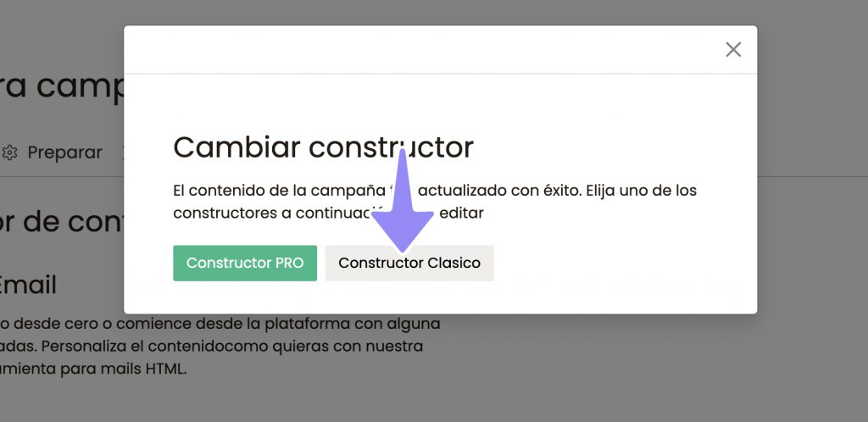Click the "or de cont" section heading

61,221
